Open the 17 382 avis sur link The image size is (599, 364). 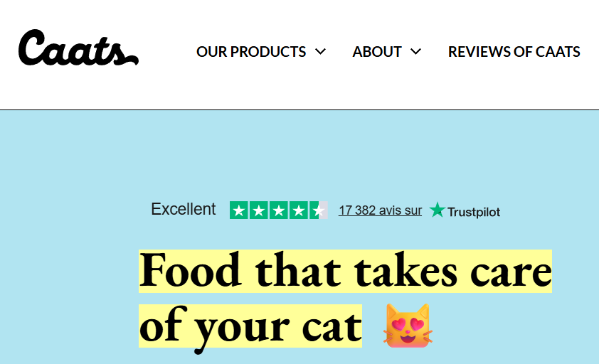point(380,210)
